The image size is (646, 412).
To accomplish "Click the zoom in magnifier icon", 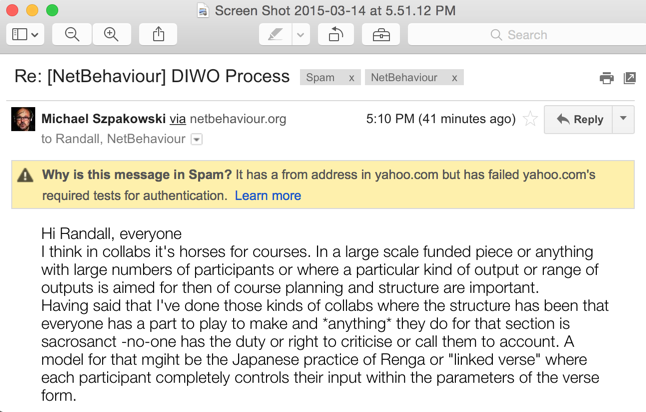I will (111, 34).
